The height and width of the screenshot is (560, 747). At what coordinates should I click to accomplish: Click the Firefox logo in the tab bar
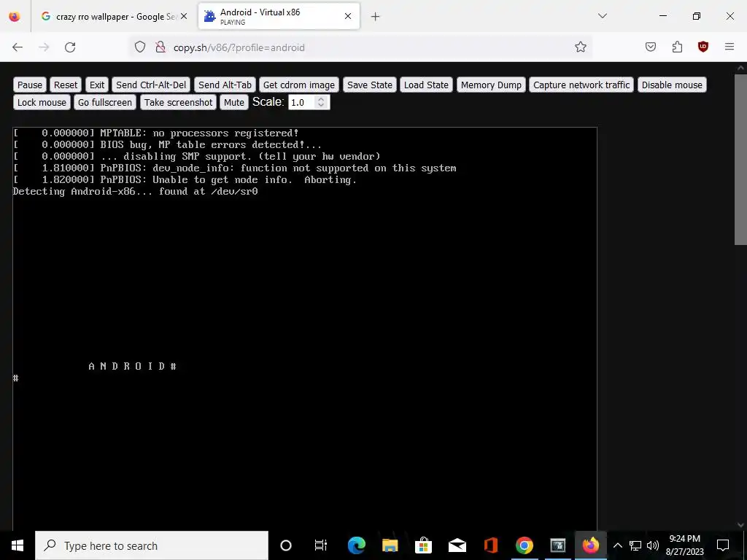15,16
